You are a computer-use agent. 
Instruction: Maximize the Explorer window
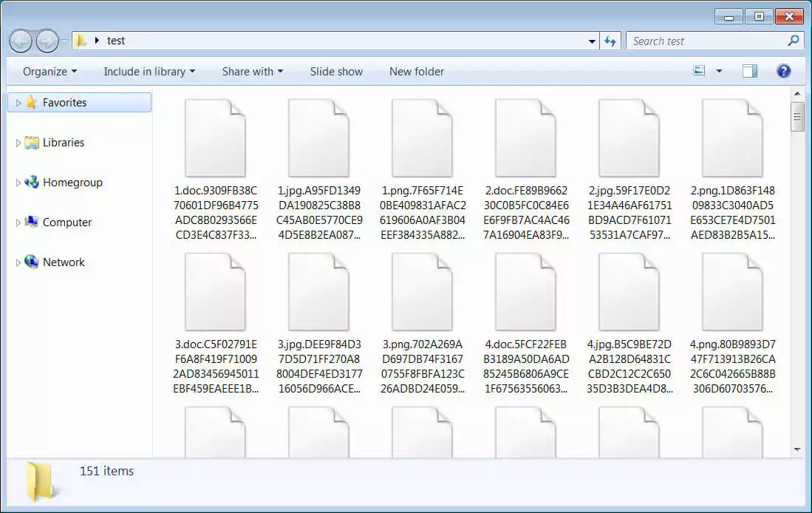coord(759,16)
